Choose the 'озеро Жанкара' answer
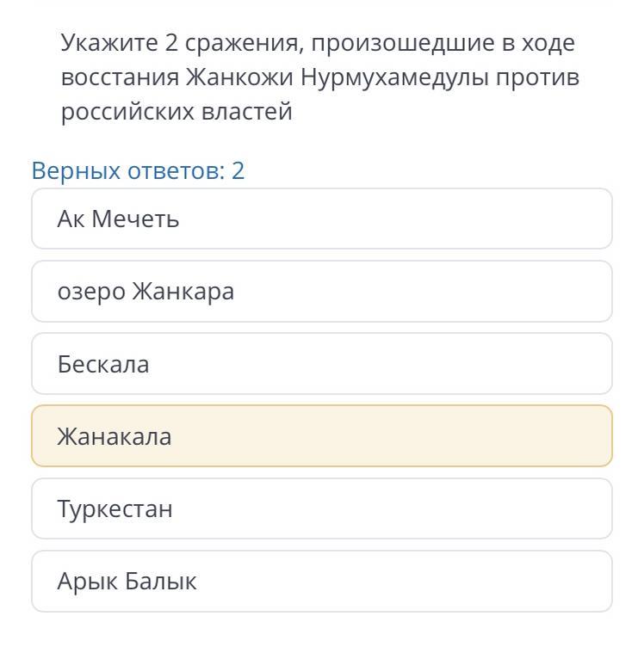The height and width of the screenshot is (647, 644). [x=321, y=292]
